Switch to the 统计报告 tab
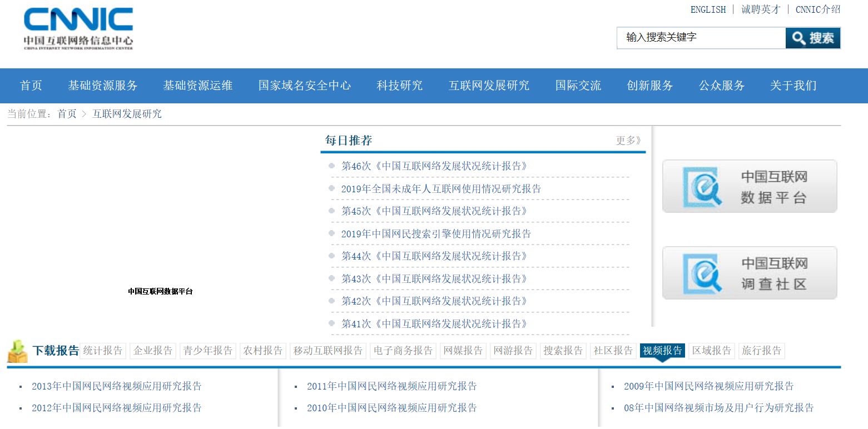 point(103,351)
